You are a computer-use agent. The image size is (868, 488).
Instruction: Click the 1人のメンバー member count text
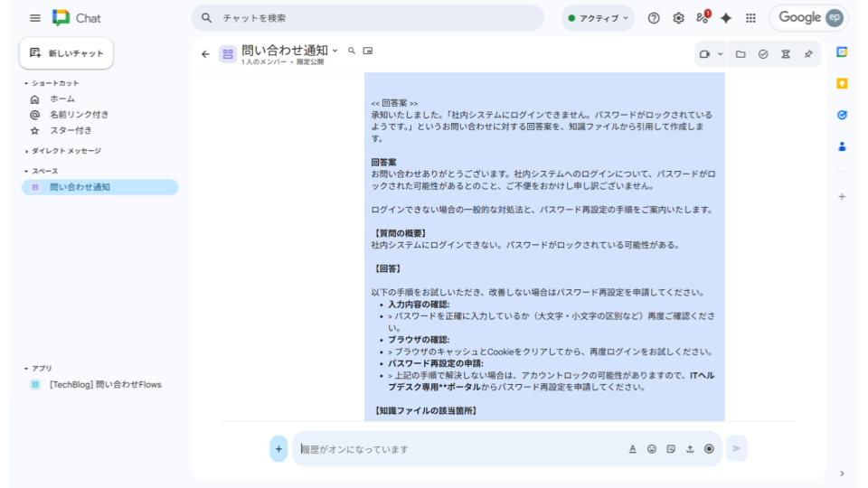(263, 62)
